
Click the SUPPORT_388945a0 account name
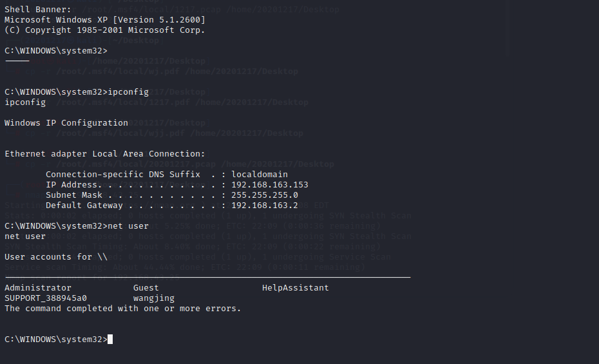coord(46,298)
